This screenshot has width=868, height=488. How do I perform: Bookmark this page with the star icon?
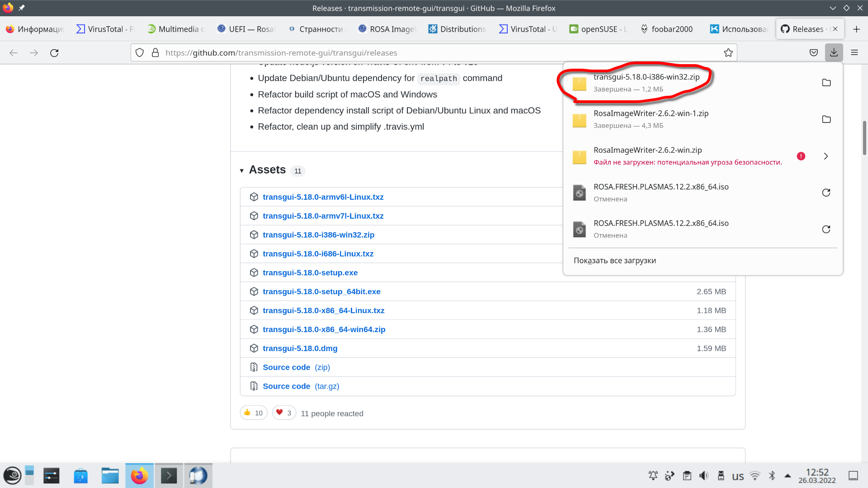tap(728, 53)
